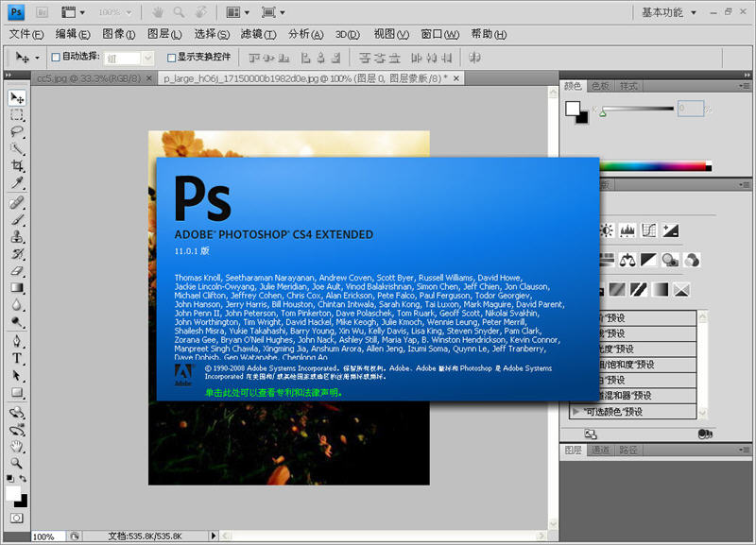This screenshot has height=545, width=756.
Task: Open the 窗口(W) menu
Action: point(440,34)
